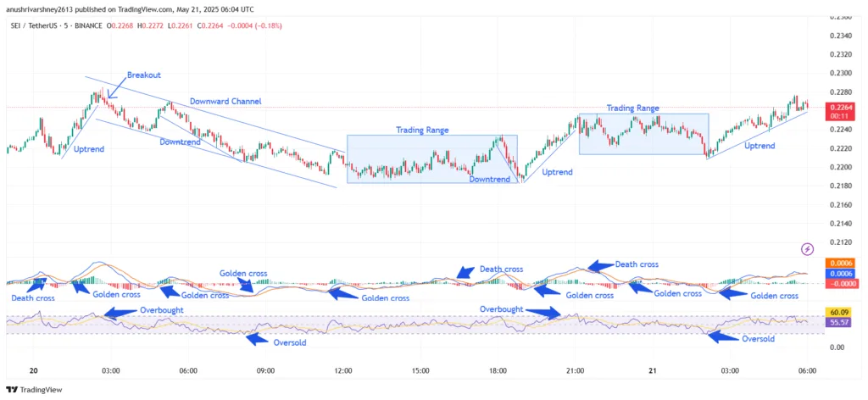Click the TradingView logo at bottom left
This screenshot has width=868, height=400.
34,390
